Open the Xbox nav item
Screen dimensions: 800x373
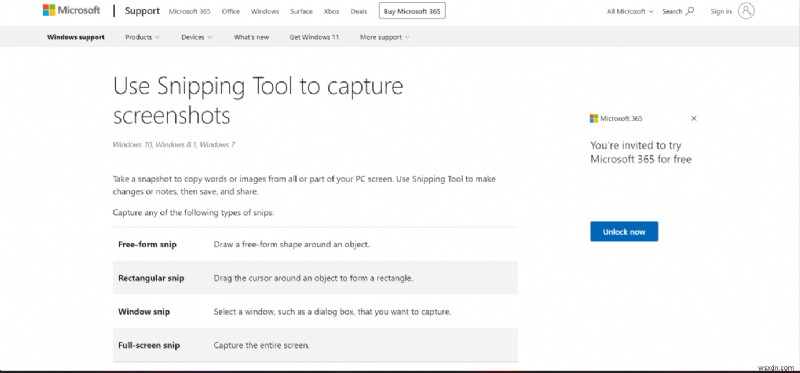(x=331, y=11)
